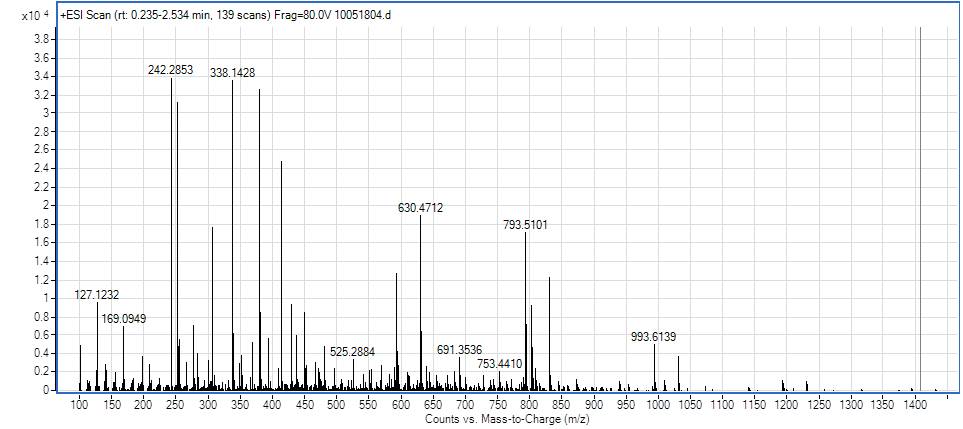This screenshot has height=429, width=963.
Task: Click the 338.1428 peak label
Action: (232, 73)
